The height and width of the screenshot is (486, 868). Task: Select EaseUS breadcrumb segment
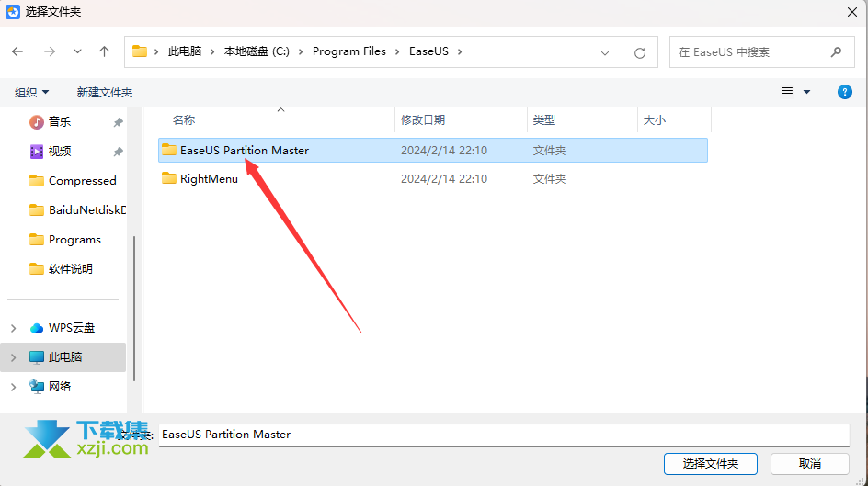tap(429, 51)
